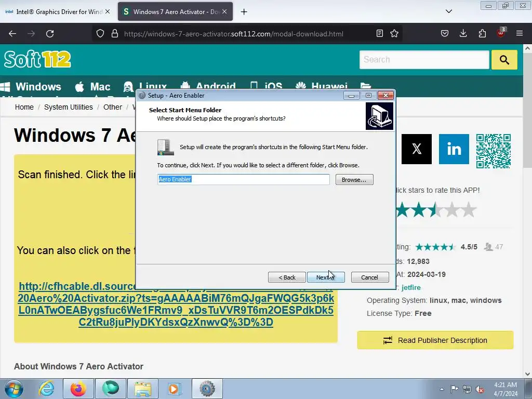Open the extensions puzzle icon
The image size is (532, 399).
click(x=482, y=34)
